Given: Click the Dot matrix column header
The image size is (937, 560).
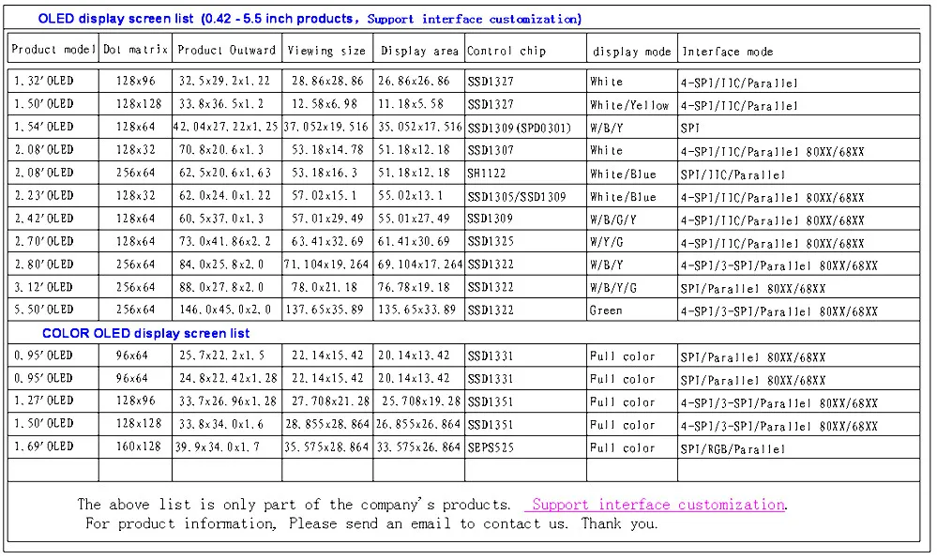Looking at the screenshot, I should coord(135,50).
